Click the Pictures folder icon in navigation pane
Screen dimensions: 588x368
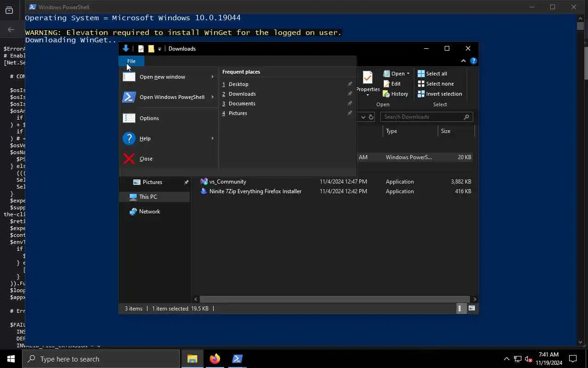(136, 182)
